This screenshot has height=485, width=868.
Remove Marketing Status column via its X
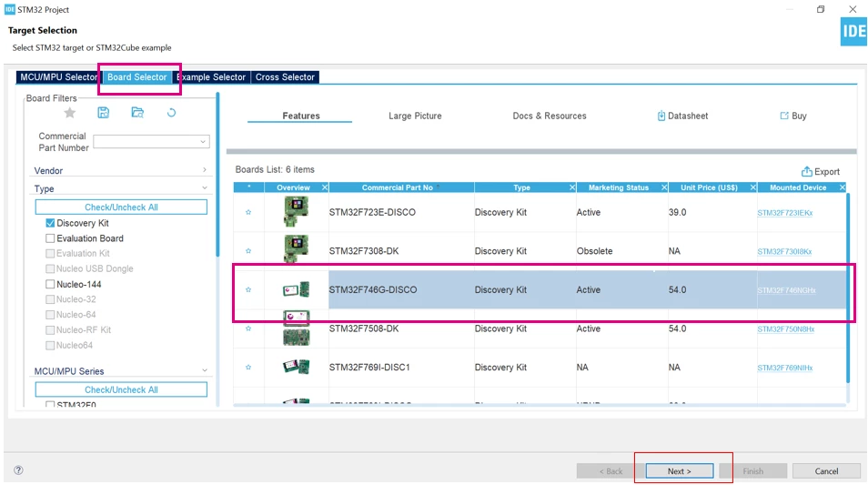click(x=664, y=187)
